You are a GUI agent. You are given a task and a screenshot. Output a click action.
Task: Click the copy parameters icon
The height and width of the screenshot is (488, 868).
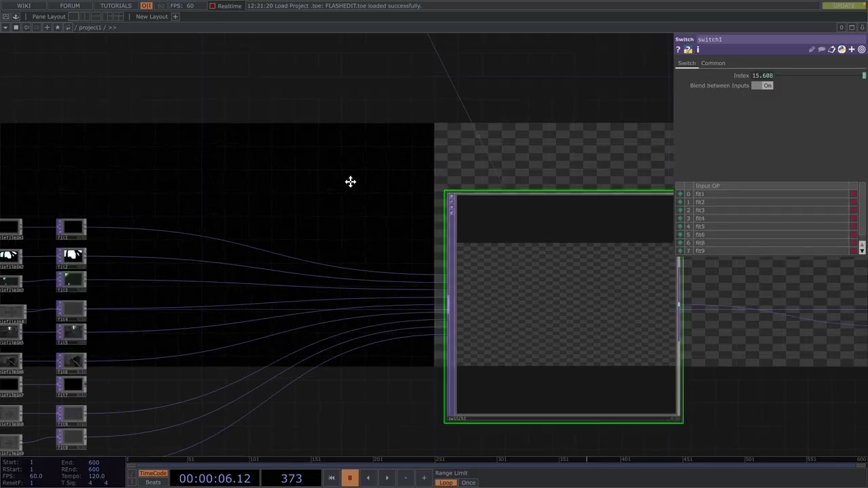point(831,49)
